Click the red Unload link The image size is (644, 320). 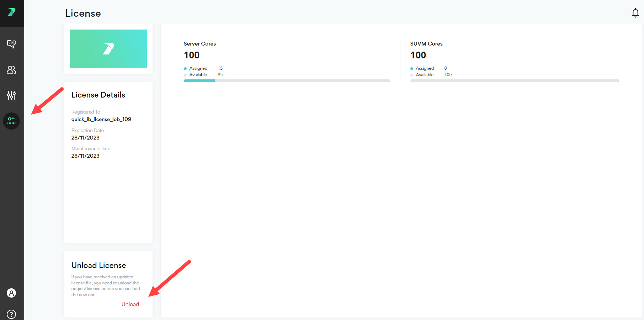click(130, 304)
